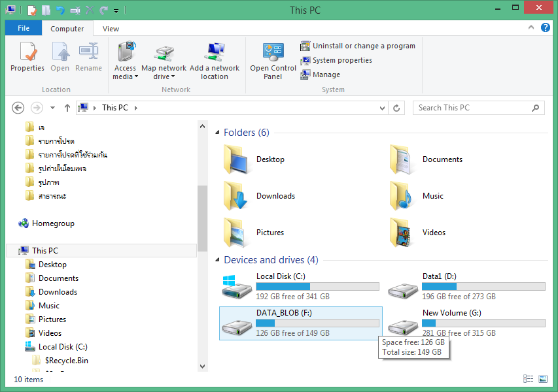Screen dimensions: 558x392
Task: Click chevron after This PC in address bar
Action: coord(135,108)
